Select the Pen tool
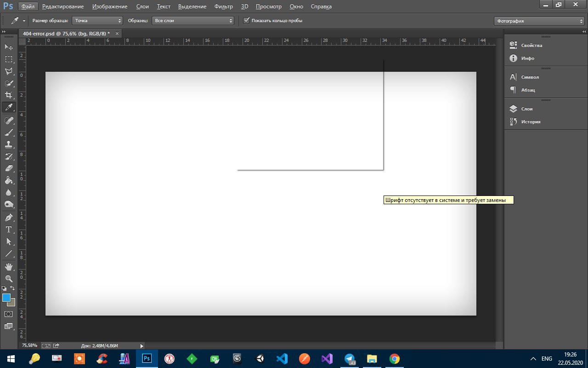Image resolution: width=588 pixels, height=368 pixels. [9, 218]
